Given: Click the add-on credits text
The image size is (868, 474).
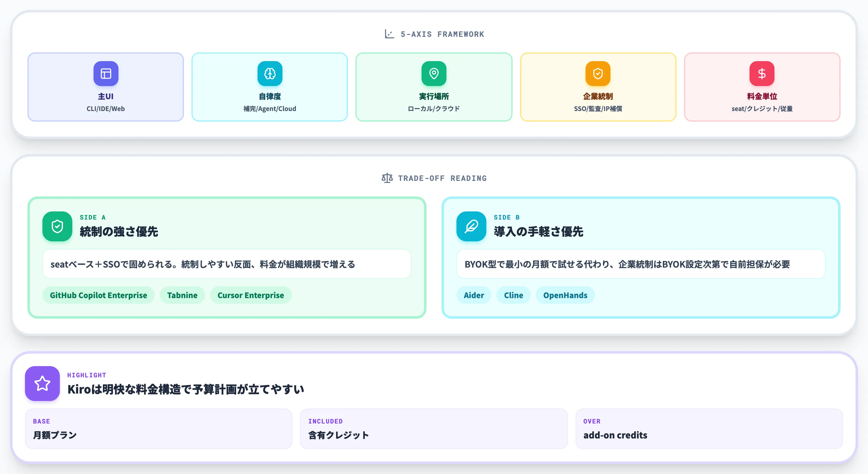Looking at the screenshot, I should (615, 435).
